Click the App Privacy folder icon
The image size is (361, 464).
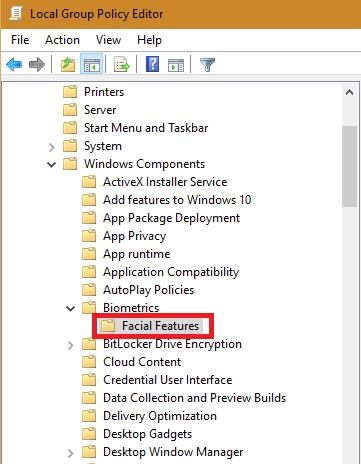coord(89,236)
